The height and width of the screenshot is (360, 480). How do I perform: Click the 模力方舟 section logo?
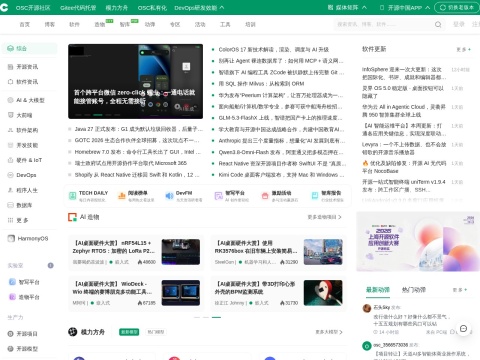73,332
